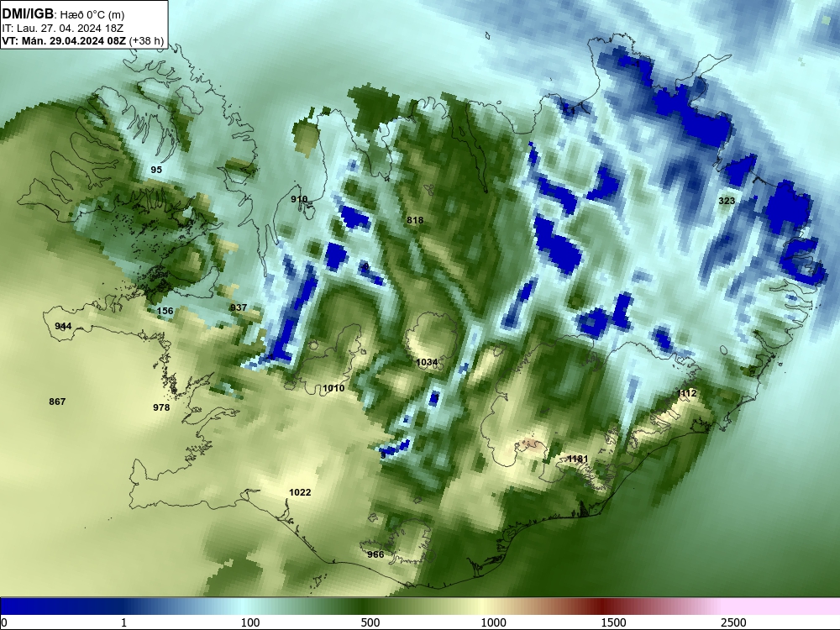Click the legend label 0
840x630 pixels.
[4, 622]
